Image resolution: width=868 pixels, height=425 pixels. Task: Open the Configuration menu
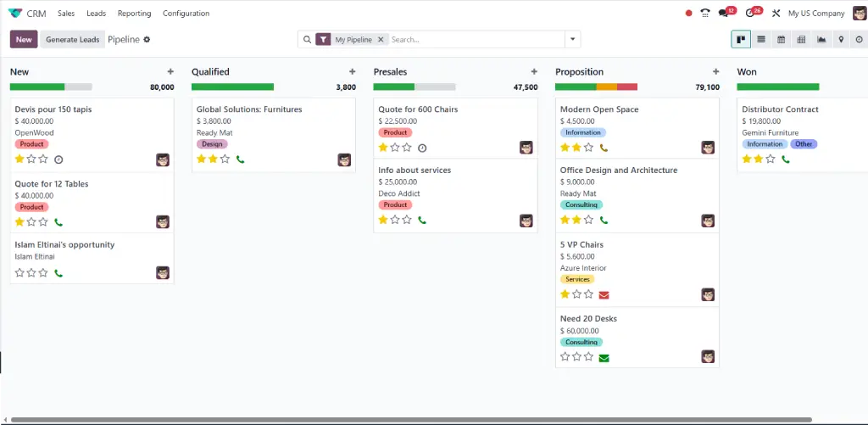pyautogui.click(x=186, y=14)
